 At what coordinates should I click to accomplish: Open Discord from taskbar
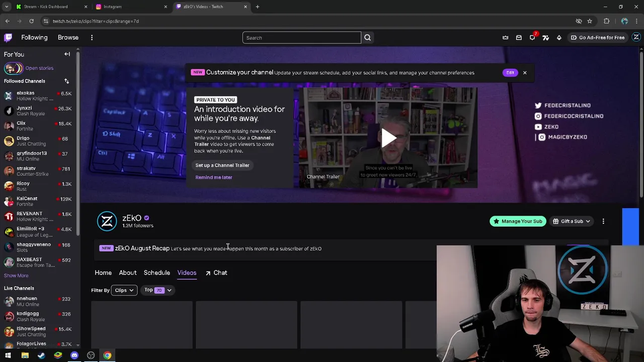(74, 355)
